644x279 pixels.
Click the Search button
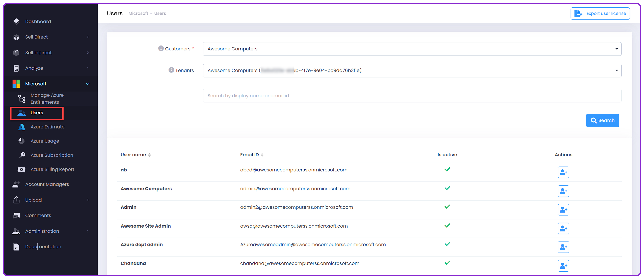coord(603,120)
